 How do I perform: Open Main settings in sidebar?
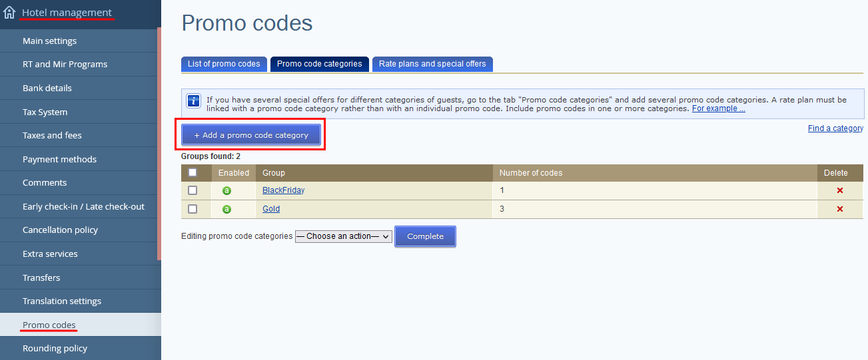(x=80, y=41)
